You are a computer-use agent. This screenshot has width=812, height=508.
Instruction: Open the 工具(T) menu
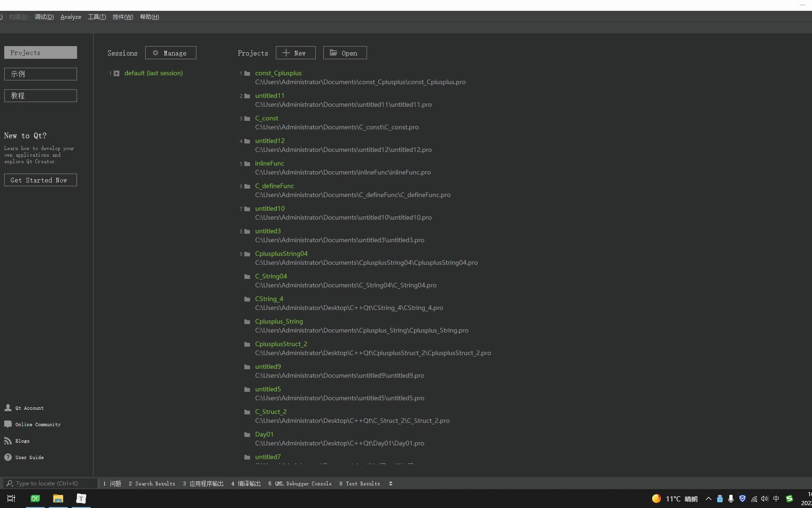pyautogui.click(x=97, y=16)
